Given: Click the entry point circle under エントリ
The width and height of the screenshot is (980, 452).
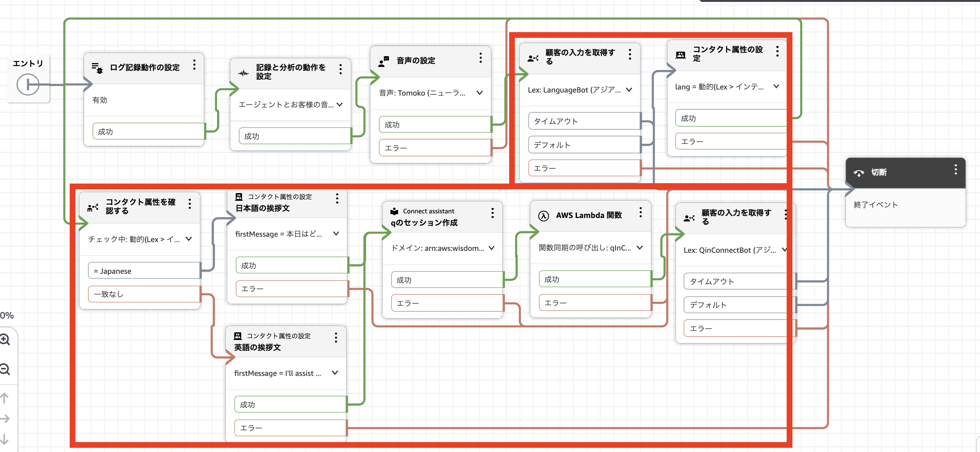Looking at the screenshot, I should tap(28, 85).
